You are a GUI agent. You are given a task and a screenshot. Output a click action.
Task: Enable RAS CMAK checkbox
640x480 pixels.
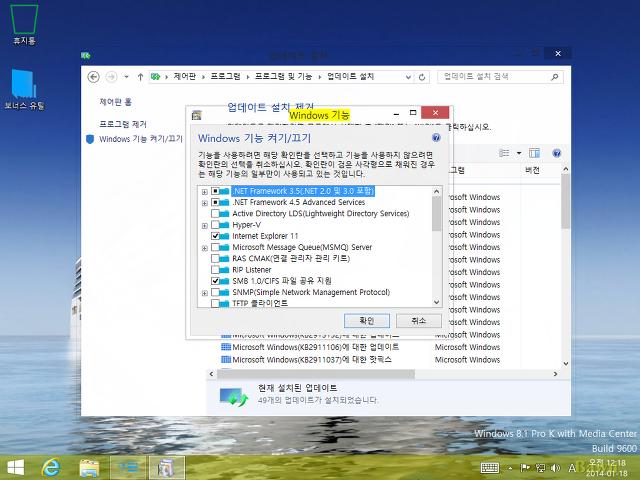point(215,258)
